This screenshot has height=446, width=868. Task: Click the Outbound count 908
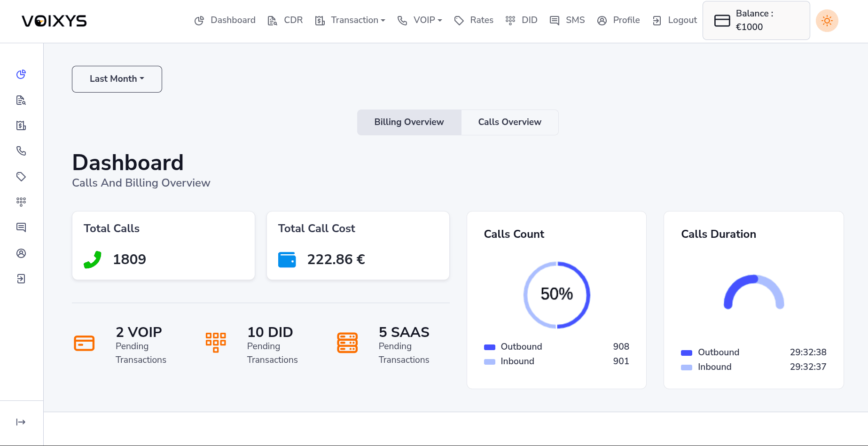(621, 347)
